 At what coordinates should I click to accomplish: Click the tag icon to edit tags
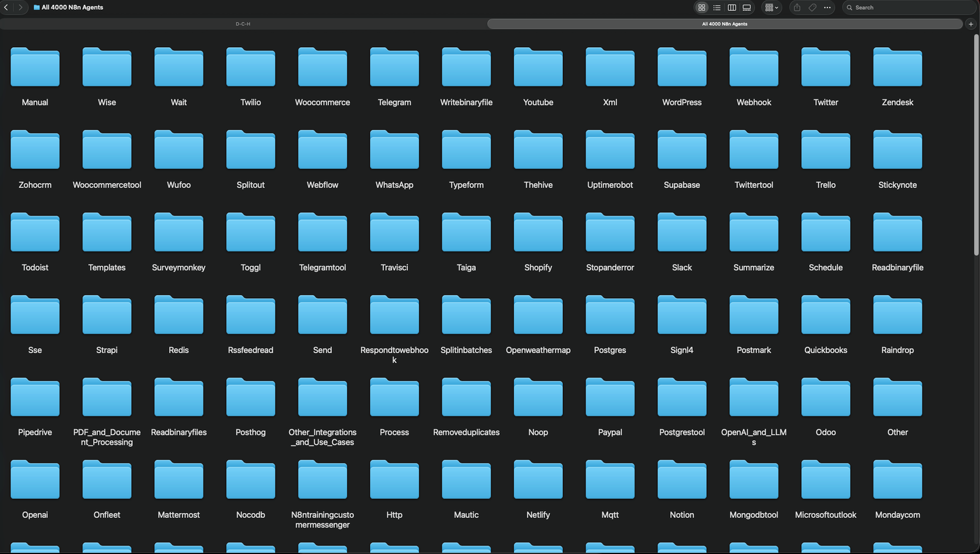[x=812, y=7]
